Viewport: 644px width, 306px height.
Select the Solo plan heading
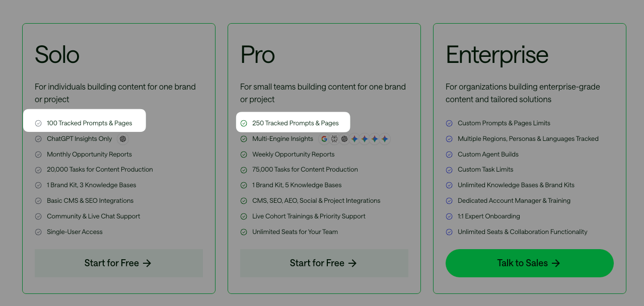pyautogui.click(x=57, y=54)
